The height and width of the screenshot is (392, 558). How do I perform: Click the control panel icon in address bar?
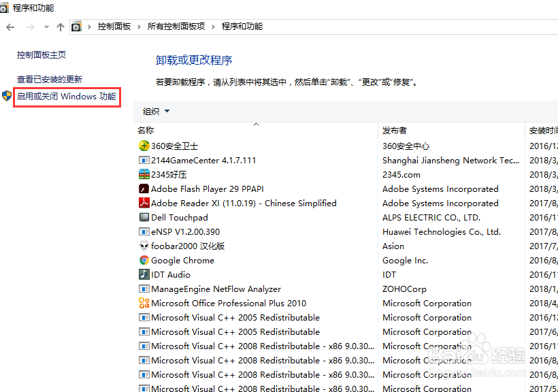tap(76, 27)
